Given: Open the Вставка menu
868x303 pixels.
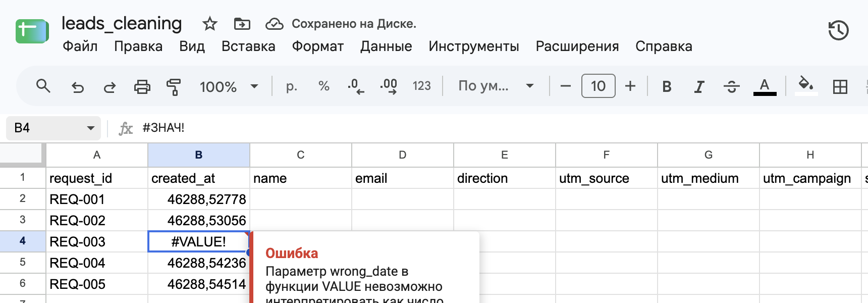Looking at the screenshot, I should pyautogui.click(x=248, y=46).
